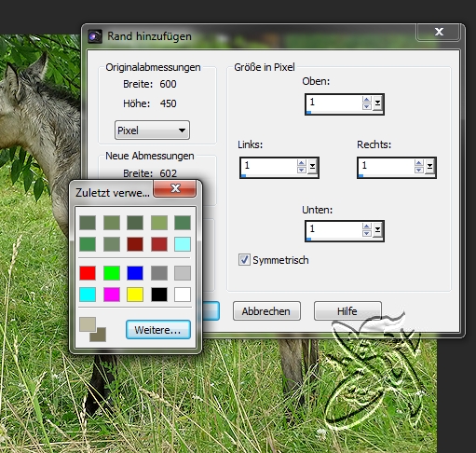Click inside the Links value field
The width and height of the screenshot is (476, 453).
click(269, 167)
